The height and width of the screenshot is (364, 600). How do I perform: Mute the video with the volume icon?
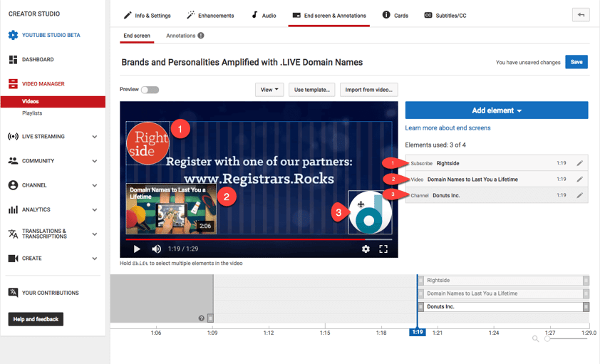tap(156, 249)
